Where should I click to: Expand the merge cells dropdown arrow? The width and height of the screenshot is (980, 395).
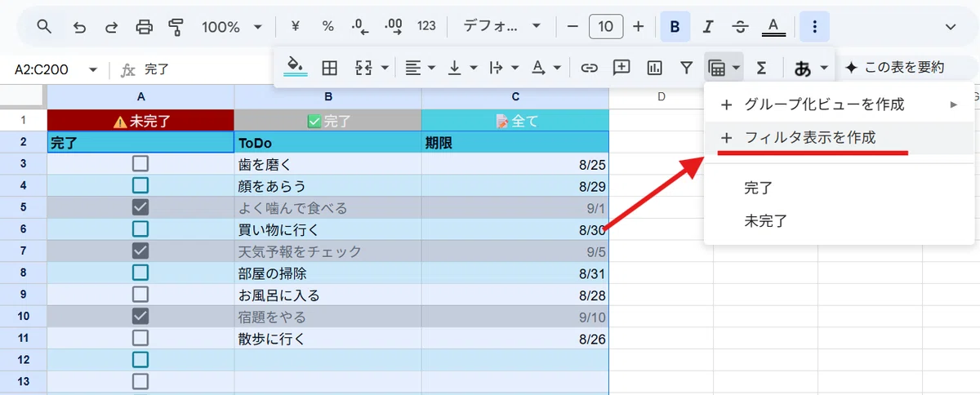click(x=385, y=68)
